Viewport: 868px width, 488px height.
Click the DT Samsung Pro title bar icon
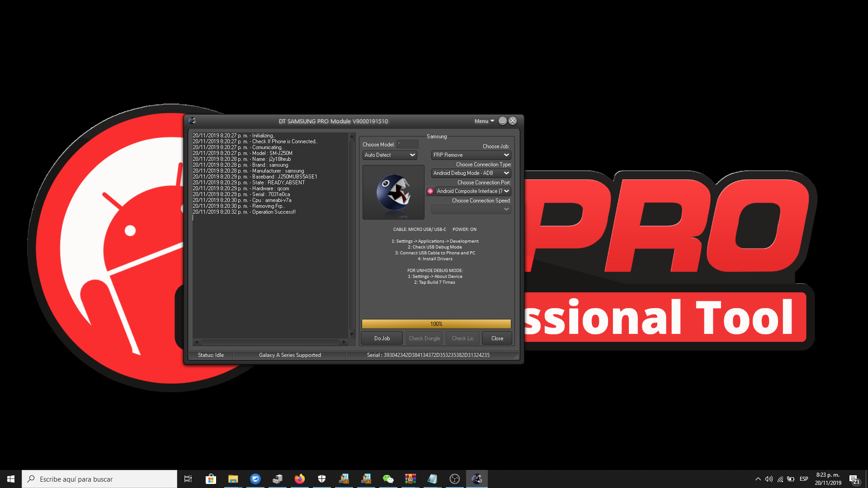[x=192, y=121]
